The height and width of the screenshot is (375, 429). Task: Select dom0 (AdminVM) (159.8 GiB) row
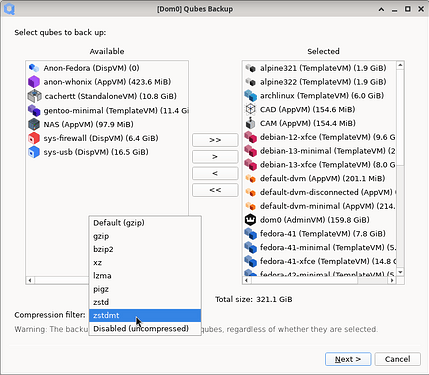click(x=319, y=220)
